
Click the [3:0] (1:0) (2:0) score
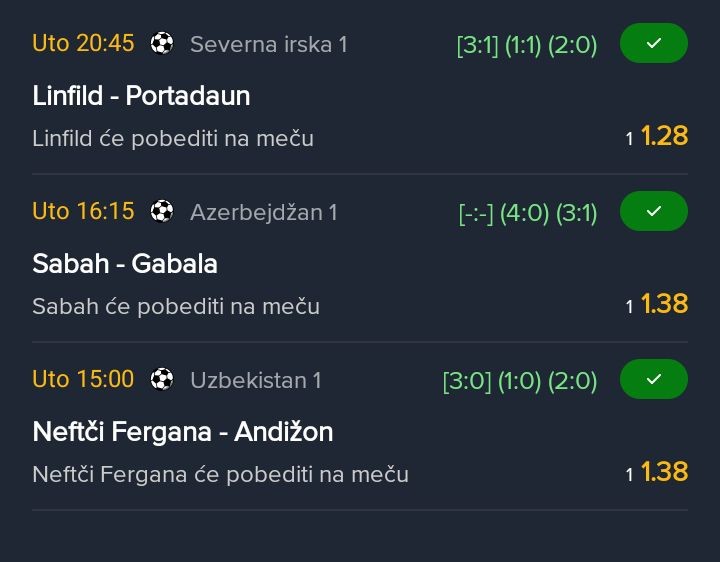[x=519, y=381]
